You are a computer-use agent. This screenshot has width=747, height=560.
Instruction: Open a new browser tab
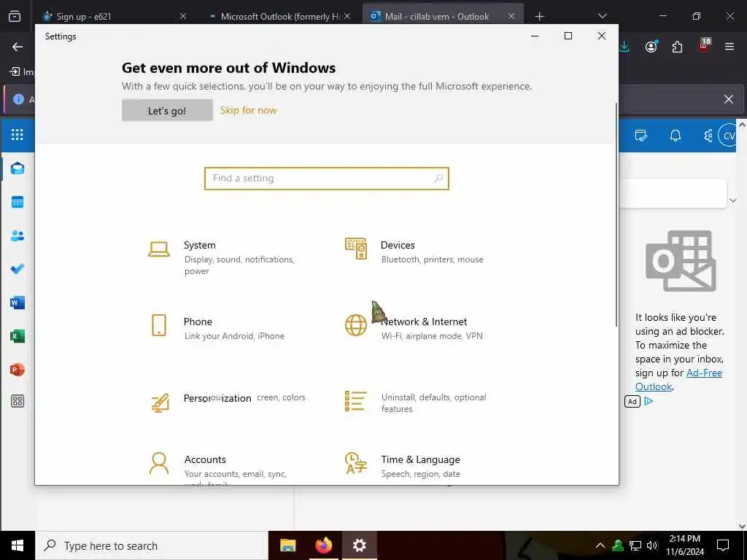[539, 16]
